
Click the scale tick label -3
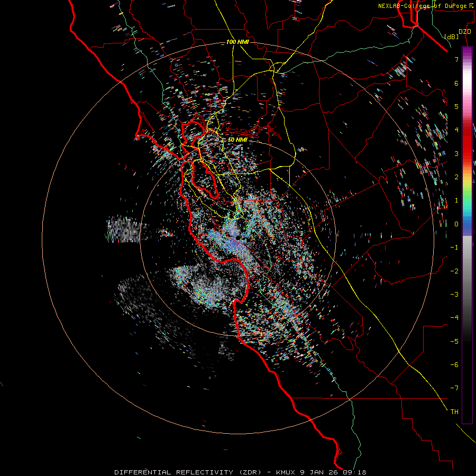[x=454, y=295]
